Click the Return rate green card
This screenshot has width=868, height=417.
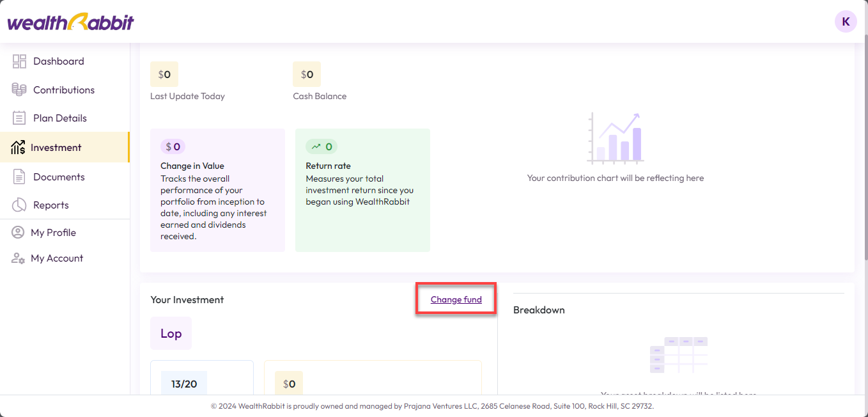tap(362, 190)
